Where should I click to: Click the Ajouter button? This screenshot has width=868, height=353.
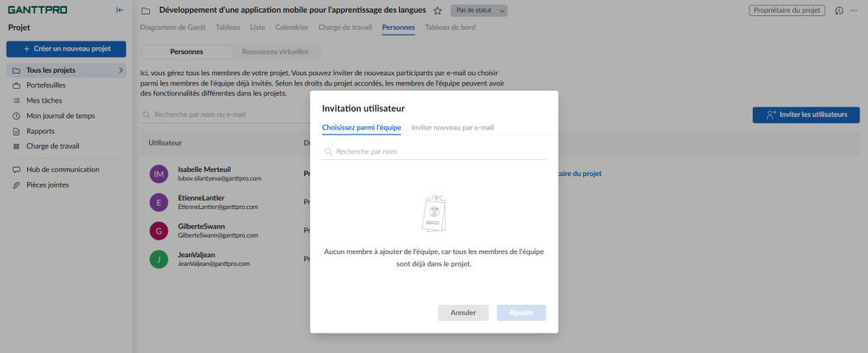521,312
